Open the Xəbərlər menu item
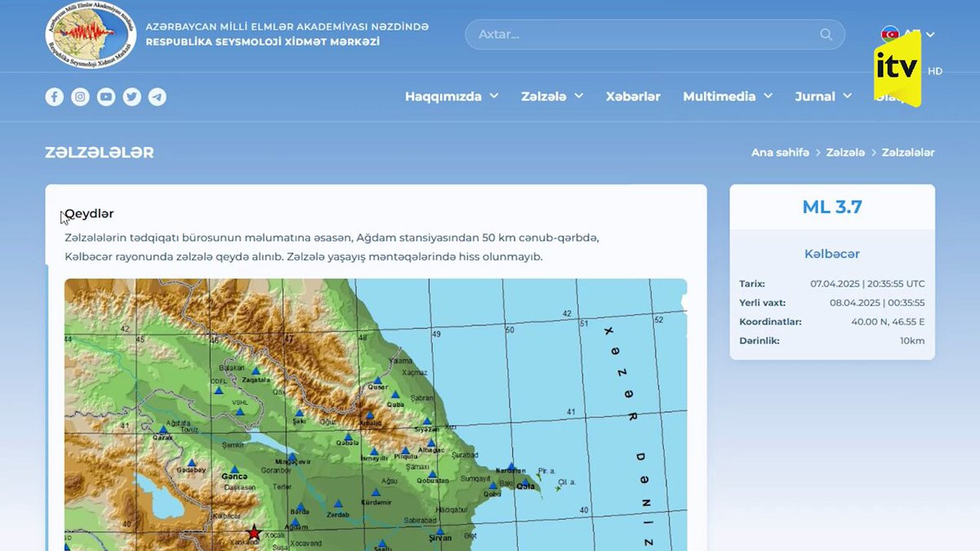This screenshot has height=551, width=980. tap(633, 96)
